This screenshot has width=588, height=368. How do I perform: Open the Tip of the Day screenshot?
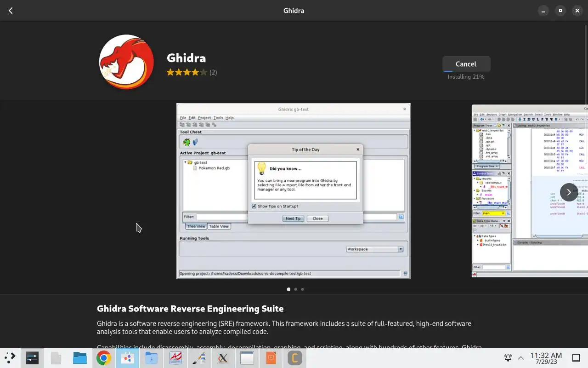click(294, 191)
